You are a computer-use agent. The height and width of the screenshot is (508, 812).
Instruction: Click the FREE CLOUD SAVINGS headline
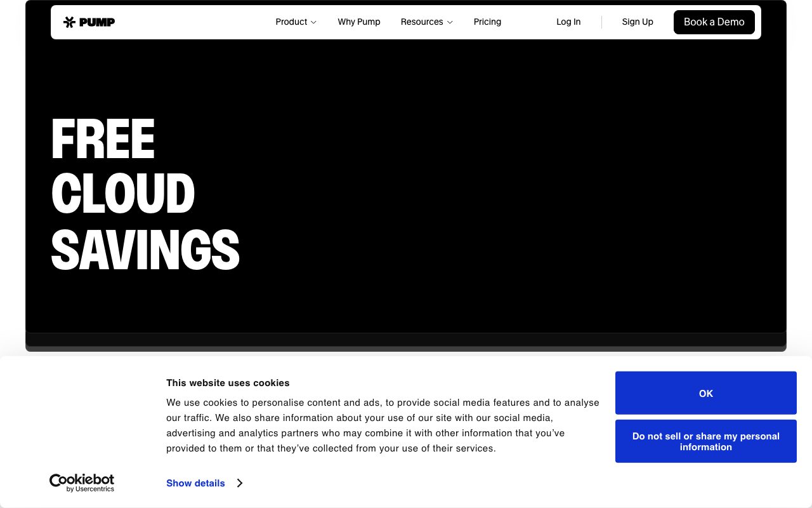[145, 194]
